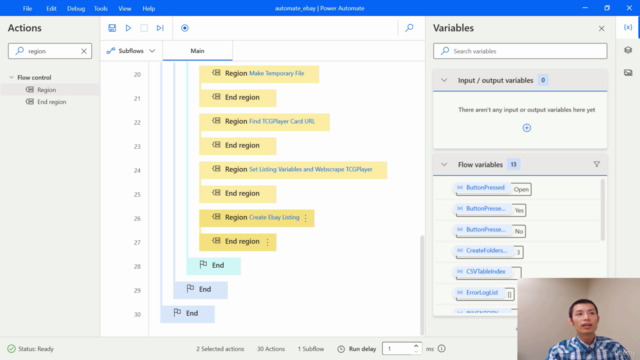Select the Region Find TCGPlayer Card URL action
The image size is (640, 360).
264,122
